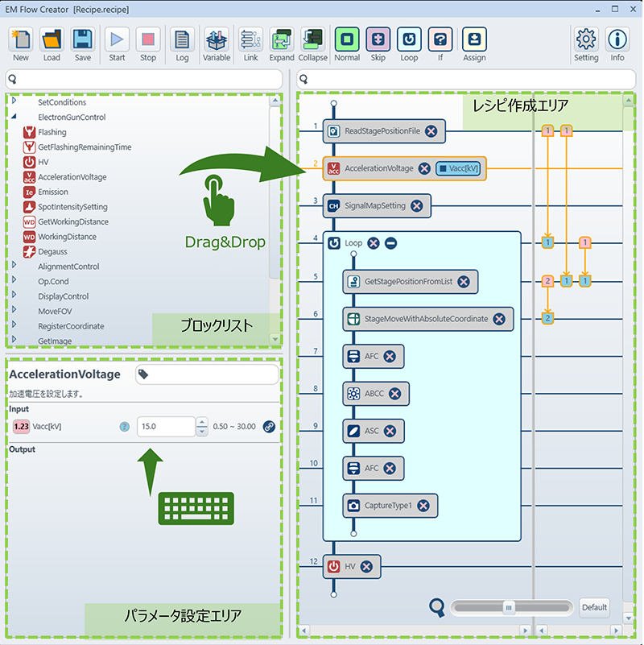Click the Vacc[kV] link icon in parameters

[269, 427]
